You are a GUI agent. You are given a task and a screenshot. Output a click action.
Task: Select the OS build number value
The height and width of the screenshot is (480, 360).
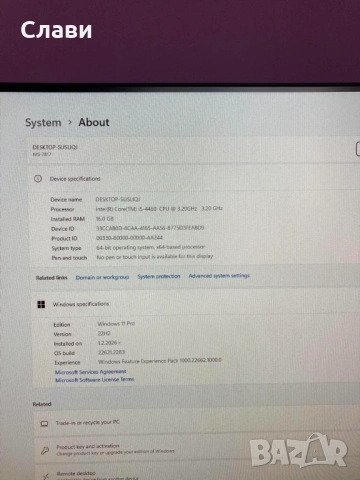click(x=111, y=352)
